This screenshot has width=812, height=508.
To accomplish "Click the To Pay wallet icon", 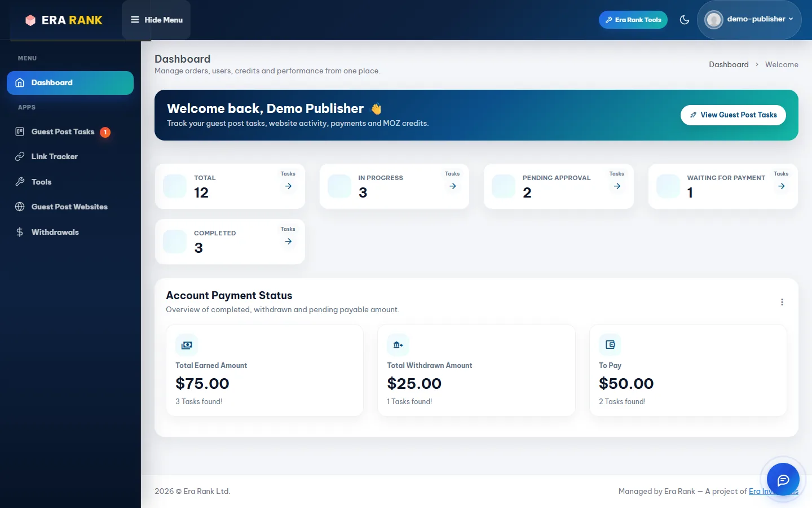I will (x=610, y=345).
